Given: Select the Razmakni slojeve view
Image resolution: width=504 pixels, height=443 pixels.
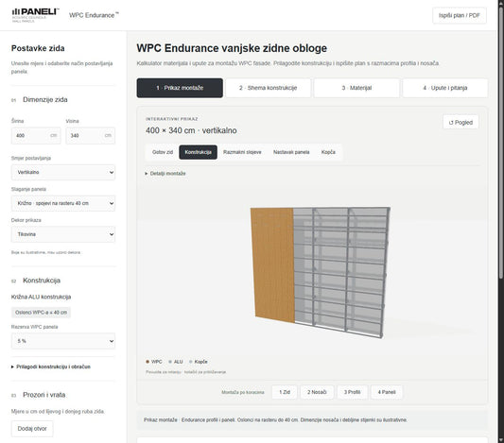Looking at the screenshot, I should [242, 152].
